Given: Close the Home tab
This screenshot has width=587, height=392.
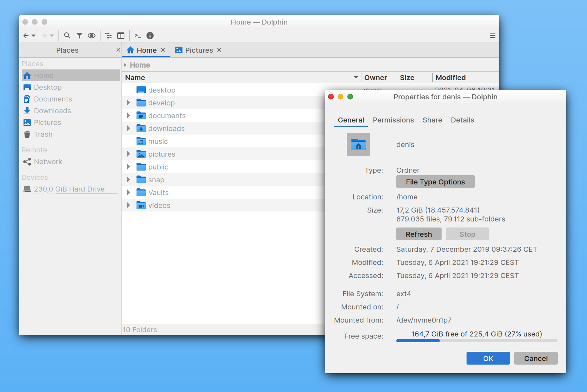Looking at the screenshot, I should pyautogui.click(x=163, y=50).
